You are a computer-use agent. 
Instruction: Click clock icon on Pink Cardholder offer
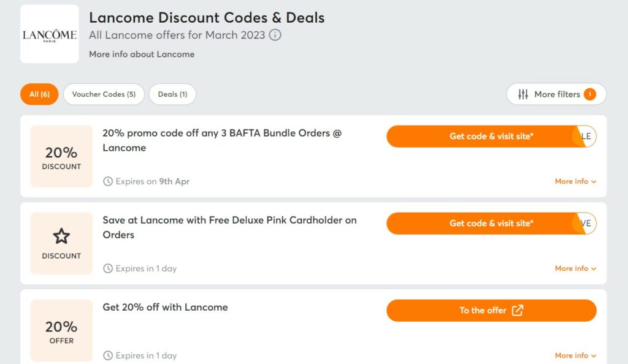[x=108, y=268]
